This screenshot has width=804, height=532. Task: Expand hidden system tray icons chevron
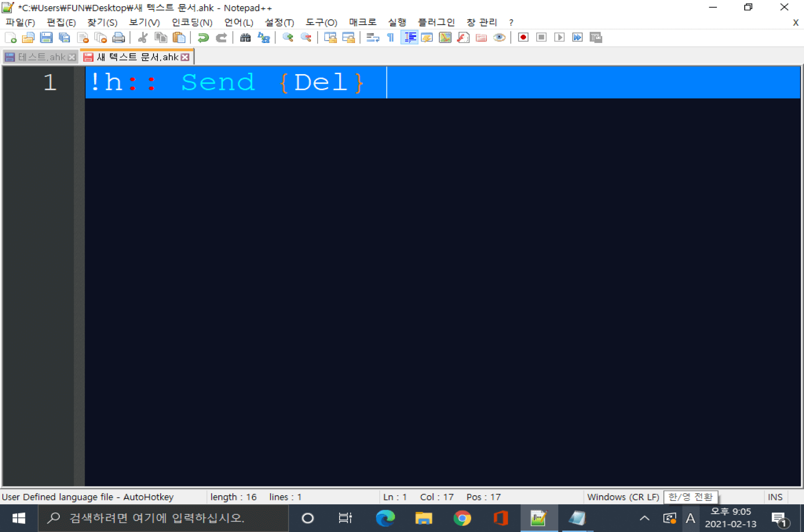coord(644,518)
